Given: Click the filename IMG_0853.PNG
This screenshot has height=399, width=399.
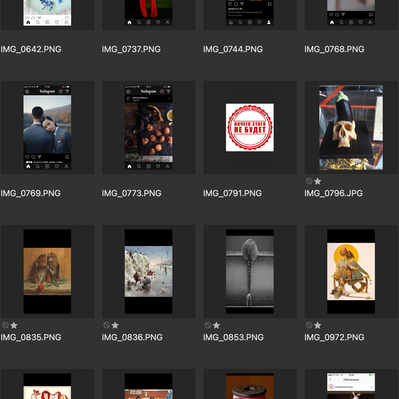Looking at the screenshot, I should [x=234, y=337].
